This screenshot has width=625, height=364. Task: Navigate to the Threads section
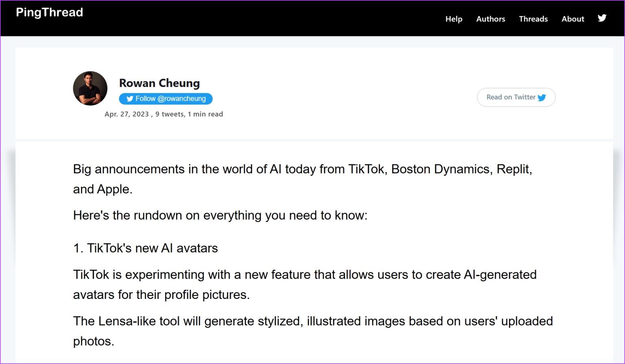tap(533, 19)
